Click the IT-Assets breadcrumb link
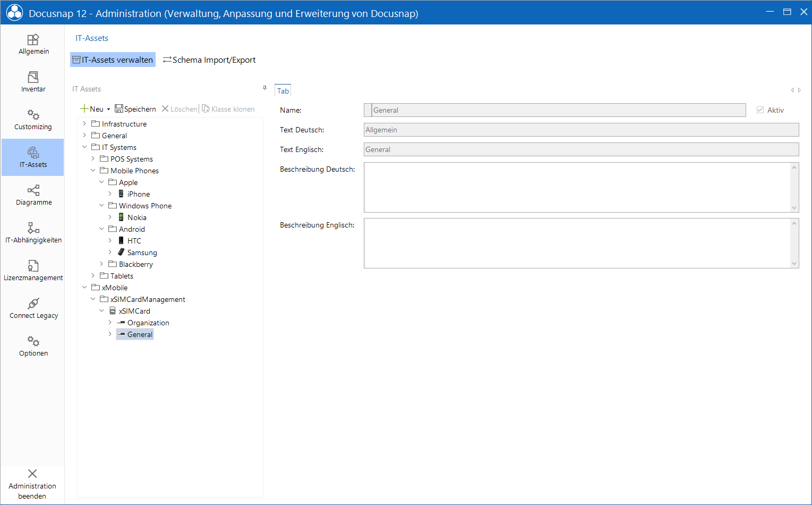Screen dimensions: 812x505 [x=92, y=38]
